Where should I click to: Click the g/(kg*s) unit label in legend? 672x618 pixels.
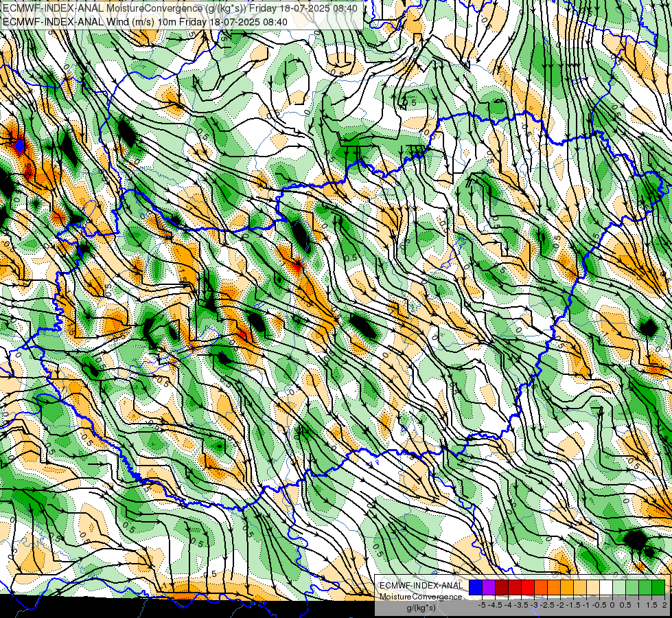421,608
